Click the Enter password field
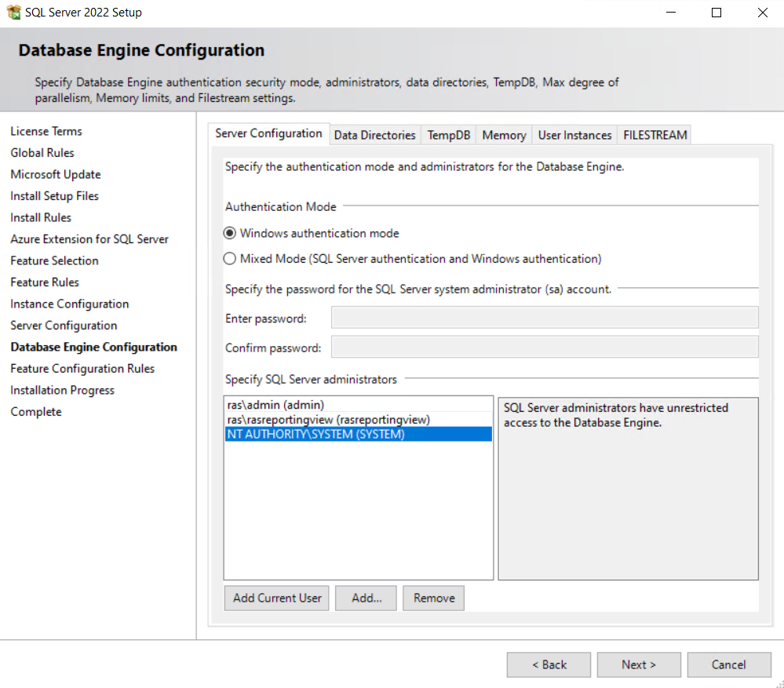 (x=545, y=318)
